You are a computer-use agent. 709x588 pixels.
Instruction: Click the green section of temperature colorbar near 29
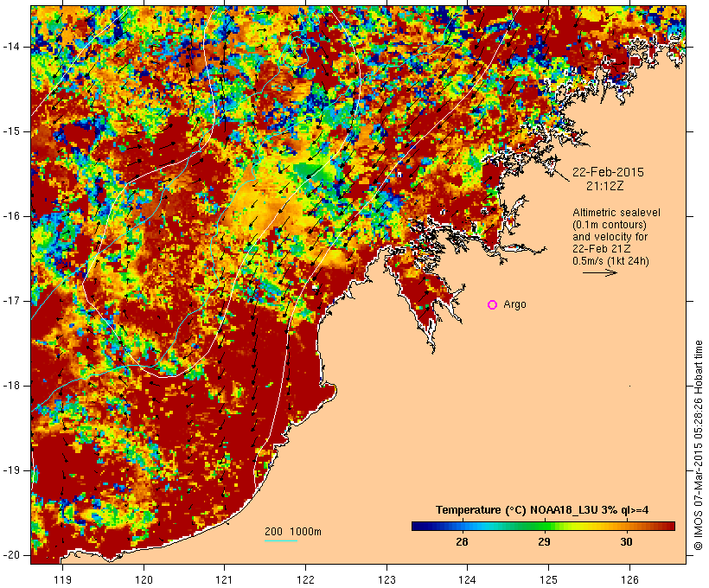pos(543,526)
